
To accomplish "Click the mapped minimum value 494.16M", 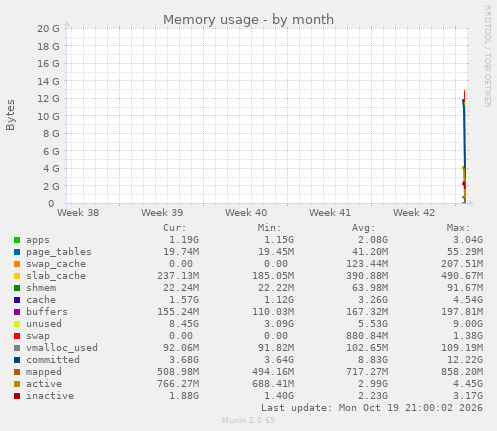I will coord(273,372).
